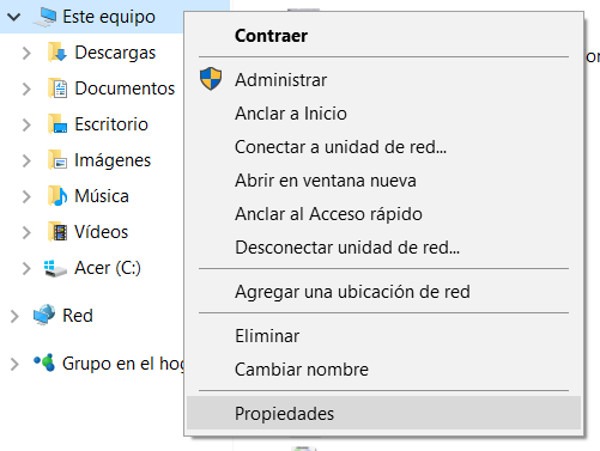The image size is (600, 451).
Task: Expand the Red network node
Action: [x=13, y=316]
